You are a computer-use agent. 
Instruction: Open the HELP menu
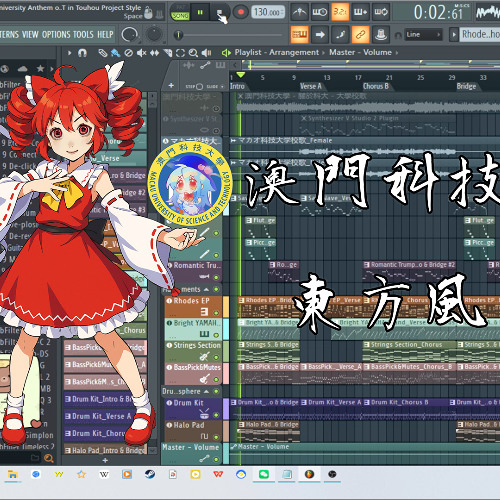tap(105, 34)
